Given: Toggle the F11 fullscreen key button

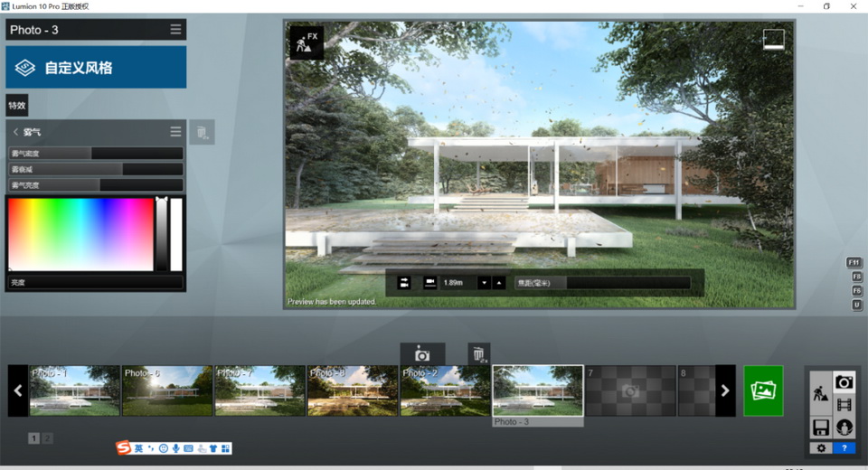Looking at the screenshot, I should click(x=854, y=262).
